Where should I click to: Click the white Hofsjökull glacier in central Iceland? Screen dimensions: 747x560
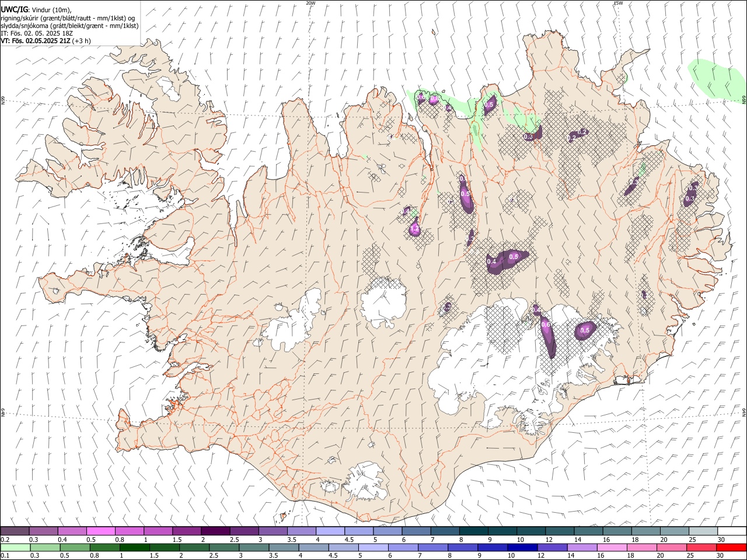383,302
